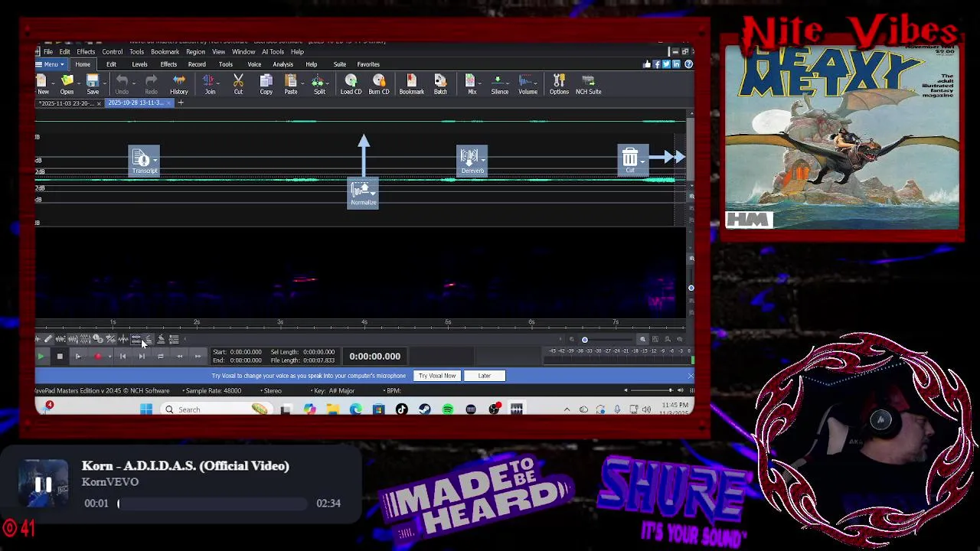
Task: Open the help question mark icon
Action: point(688,64)
